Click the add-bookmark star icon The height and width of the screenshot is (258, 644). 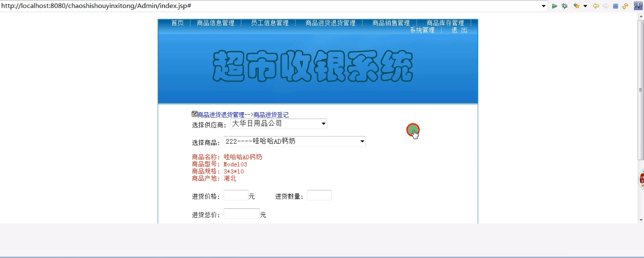pyautogui.click(x=576, y=6)
